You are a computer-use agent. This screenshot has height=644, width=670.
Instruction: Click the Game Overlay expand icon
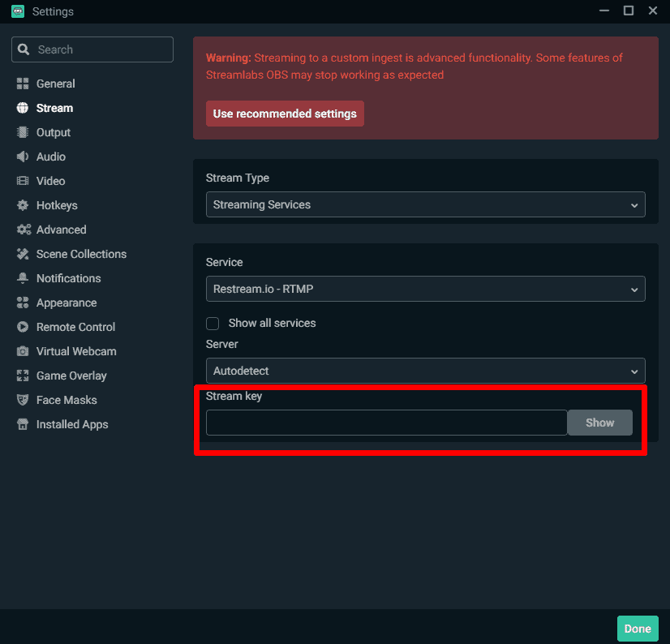click(23, 376)
